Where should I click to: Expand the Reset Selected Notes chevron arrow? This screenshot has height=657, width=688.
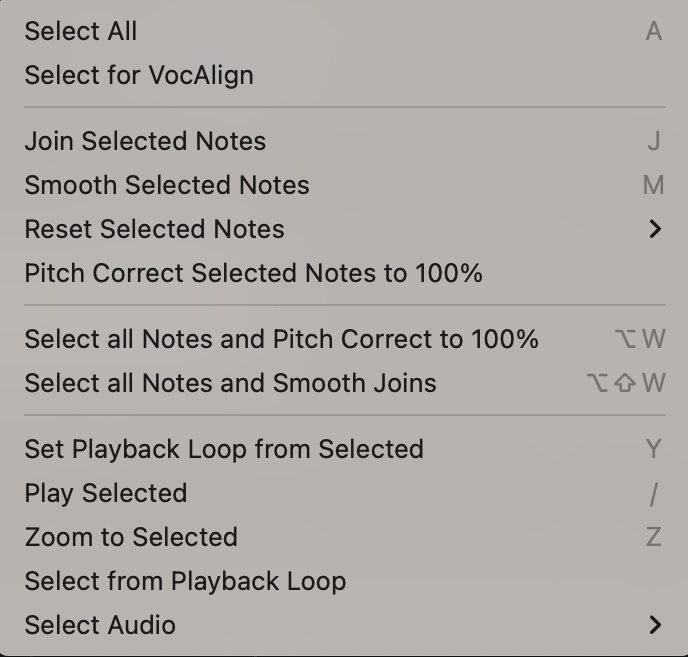(x=655, y=229)
